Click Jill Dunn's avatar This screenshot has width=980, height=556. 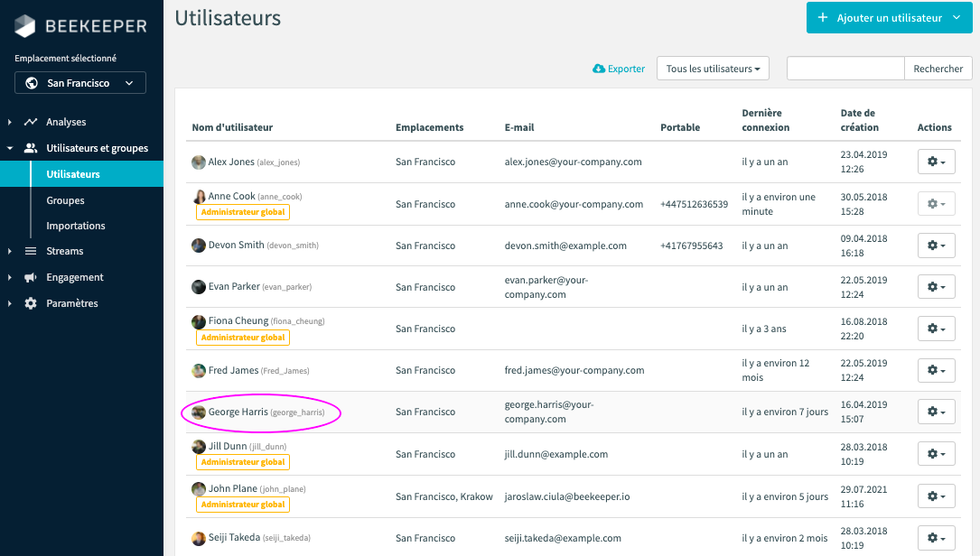[x=199, y=447]
